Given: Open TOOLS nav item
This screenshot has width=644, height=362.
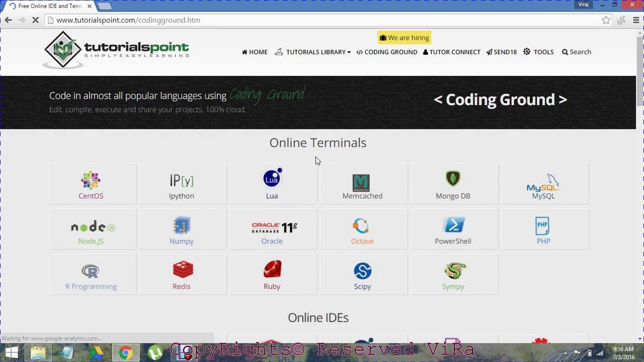Looking at the screenshot, I should (x=538, y=52).
